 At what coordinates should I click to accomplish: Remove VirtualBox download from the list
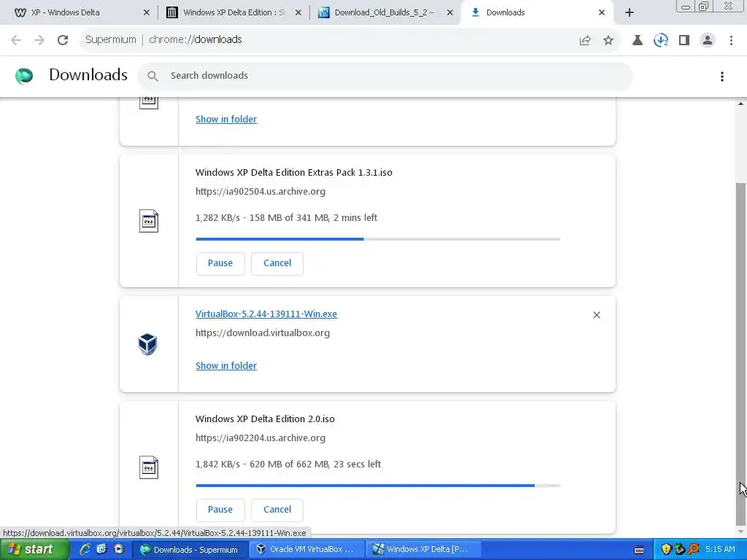[x=597, y=315]
